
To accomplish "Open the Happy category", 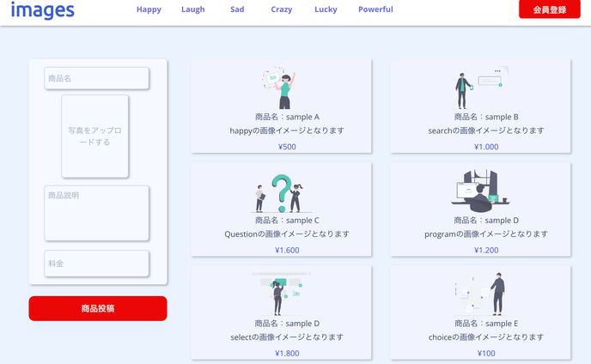I will click(x=149, y=9).
